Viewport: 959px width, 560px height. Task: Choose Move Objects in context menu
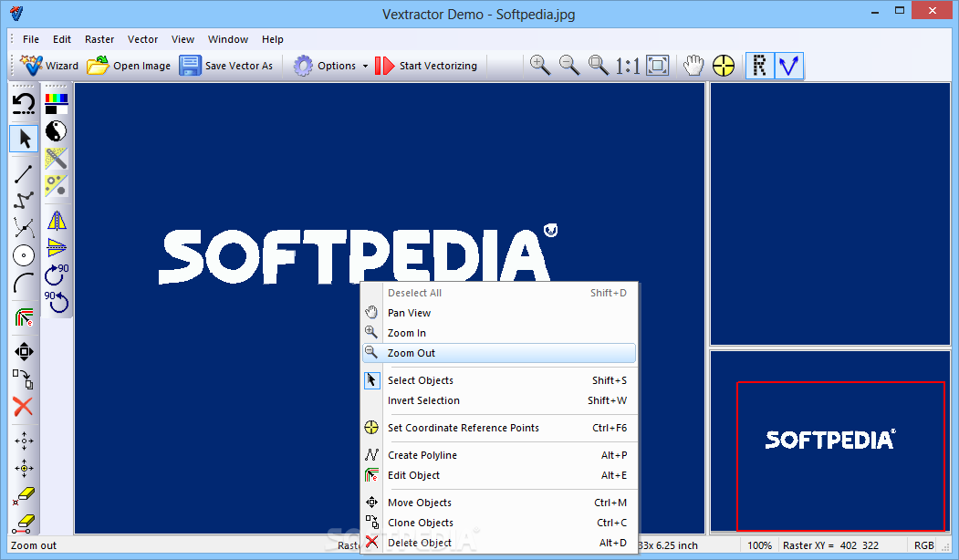tap(499, 503)
